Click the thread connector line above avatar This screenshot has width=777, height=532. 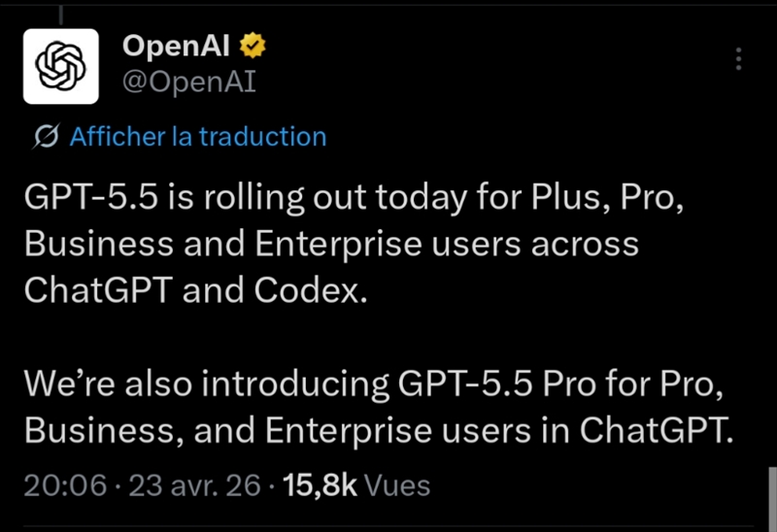(60, 14)
